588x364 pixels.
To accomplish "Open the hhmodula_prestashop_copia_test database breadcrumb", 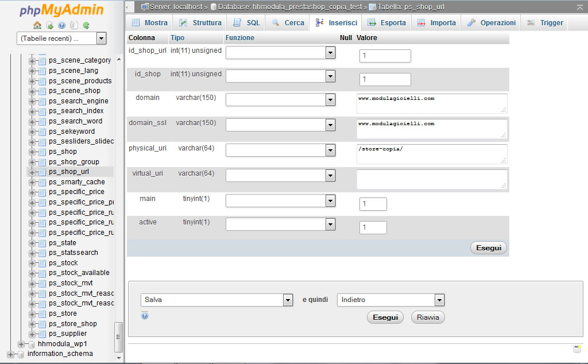I will [290, 7].
